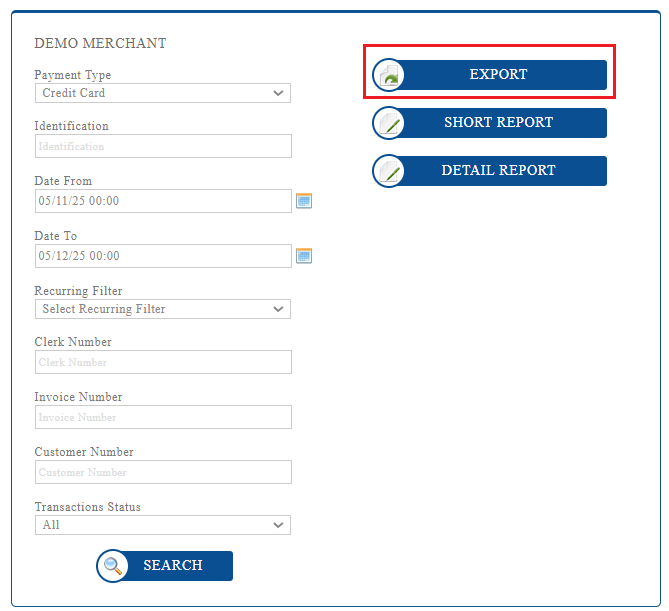Click the DEMO MERCHANT heading
The width and height of the screenshot is (669, 611).
(x=100, y=44)
